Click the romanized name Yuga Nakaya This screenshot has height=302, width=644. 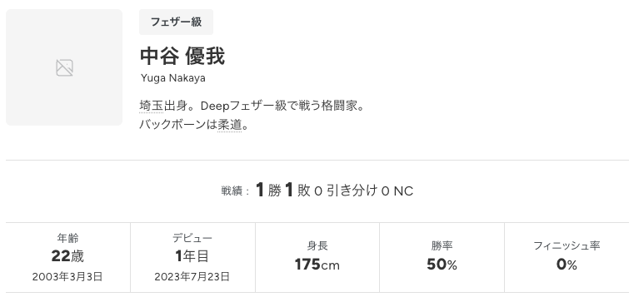(x=173, y=78)
